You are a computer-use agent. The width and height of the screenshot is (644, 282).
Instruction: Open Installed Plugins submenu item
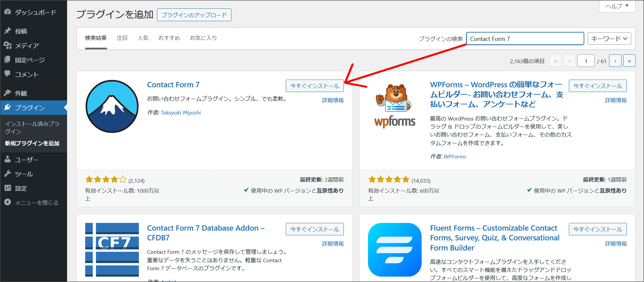point(32,128)
